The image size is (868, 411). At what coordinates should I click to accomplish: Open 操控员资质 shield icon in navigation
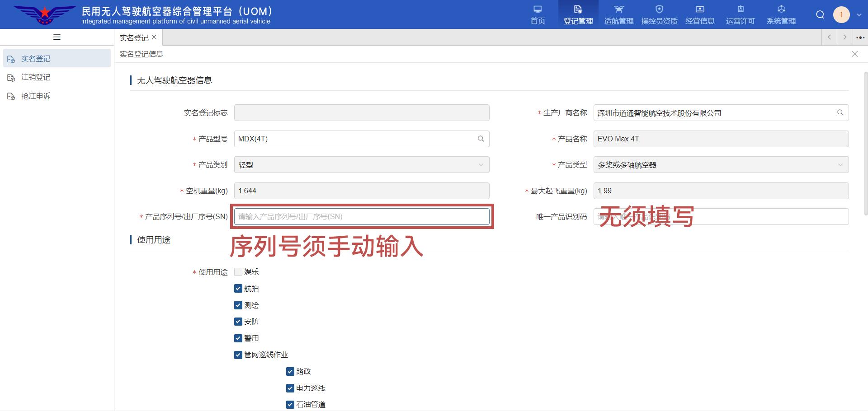click(x=659, y=9)
